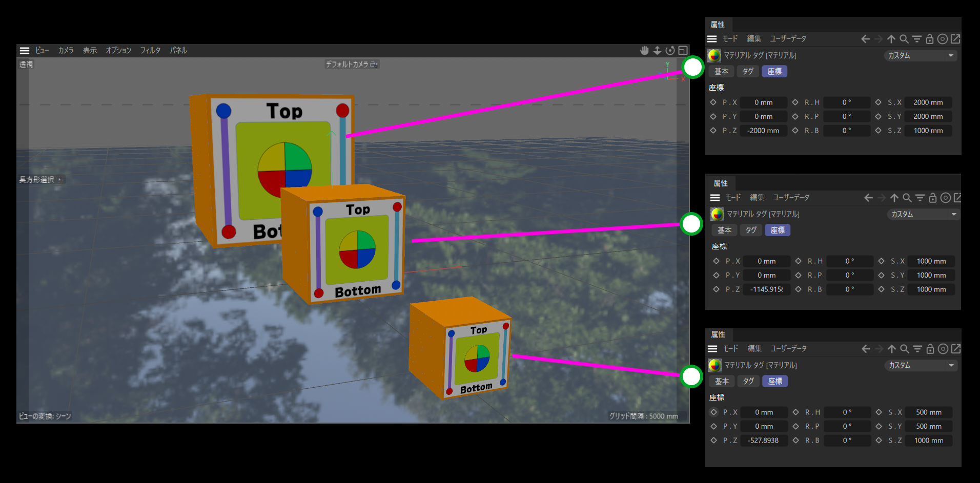Click the search icon in top attribute panel
The width and height of the screenshot is (980, 483).
click(x=904, y=39)
